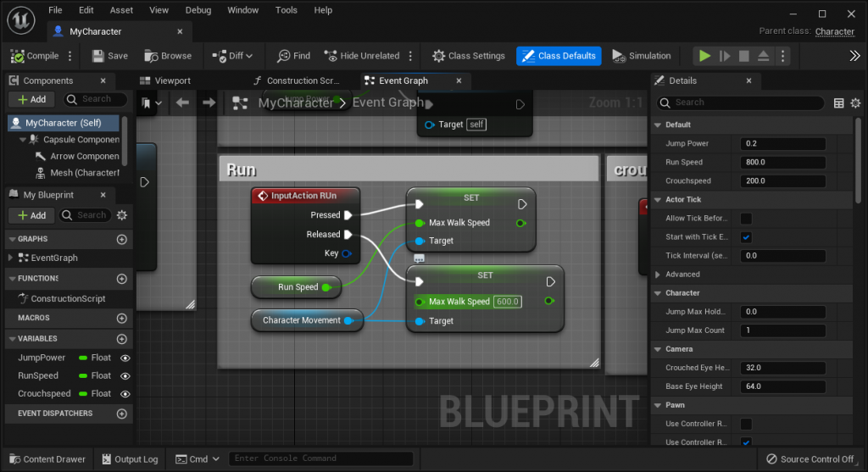Compile the MyCharacter blueprint

[x=35, y=56]
